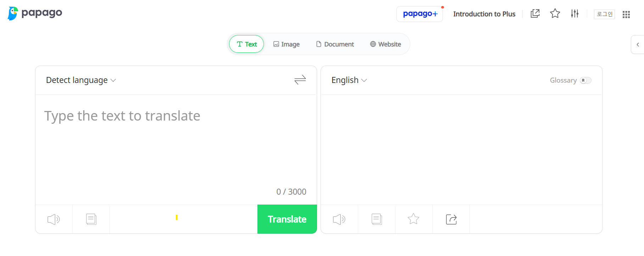644x256 pixels.
Task: Copy the translation result with the copy icon
Action: pyautogui.click(x=376, y=219)
